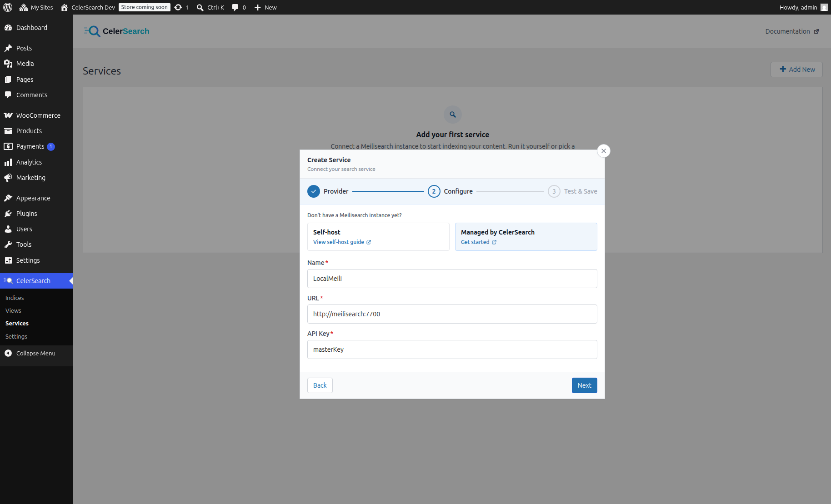
Task: Open the View self-host guide link
Action: (x=342, y=242)
